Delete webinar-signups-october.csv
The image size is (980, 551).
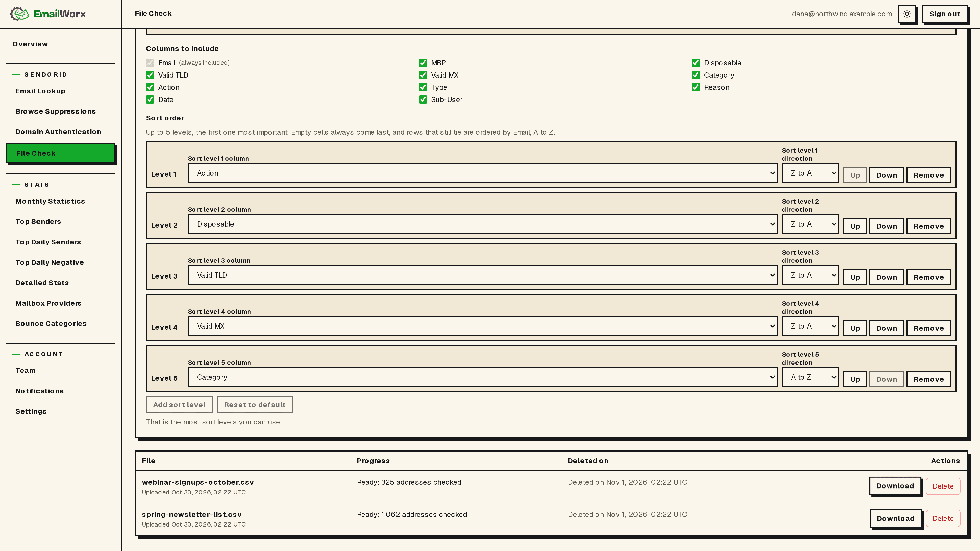tap(943, 486)
